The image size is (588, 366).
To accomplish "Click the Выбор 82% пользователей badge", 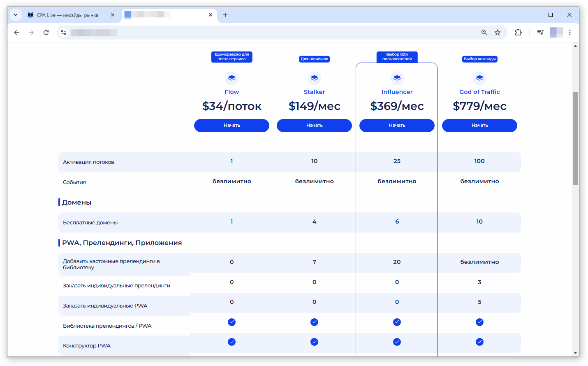I will (x=397, y=57).
